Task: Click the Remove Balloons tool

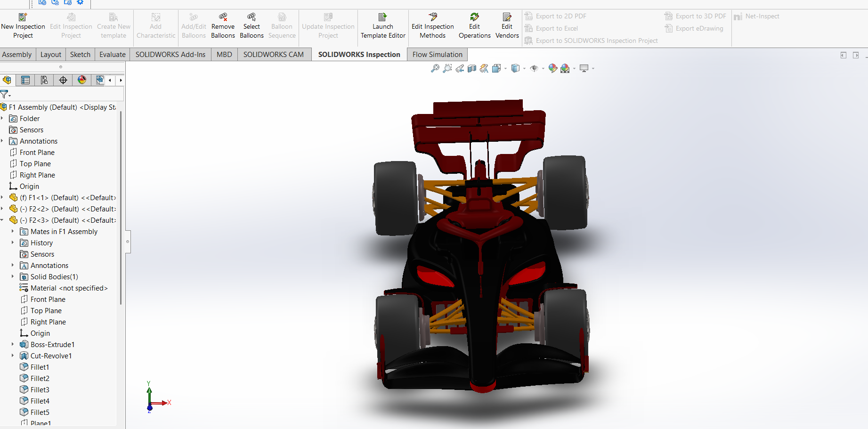Action: tap(223, 26)
